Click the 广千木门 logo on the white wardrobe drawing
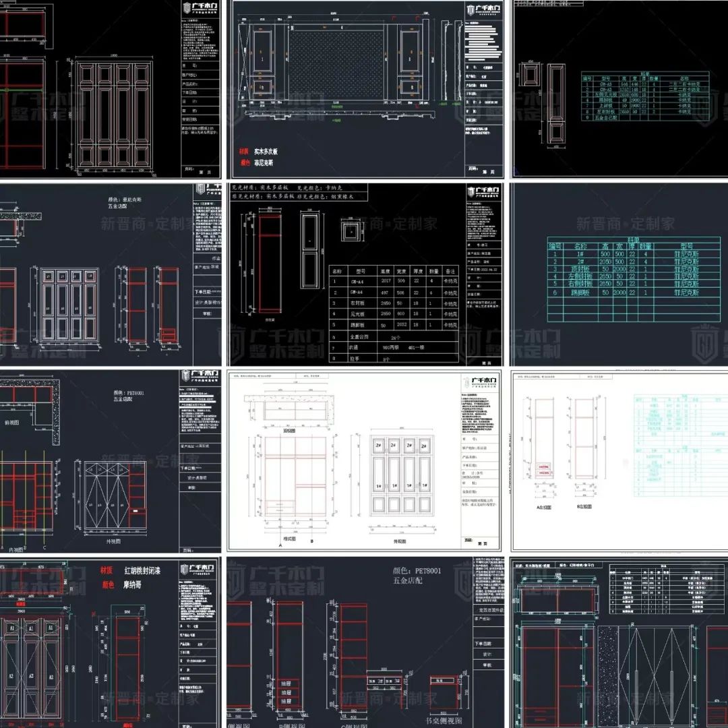 click(481, 382)
